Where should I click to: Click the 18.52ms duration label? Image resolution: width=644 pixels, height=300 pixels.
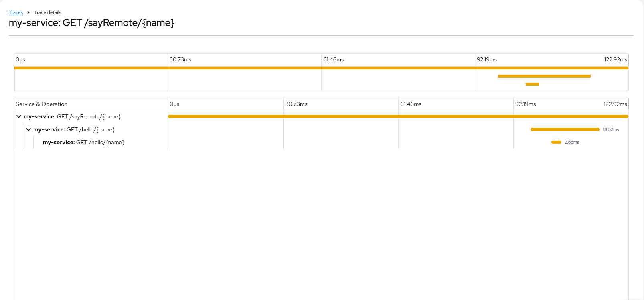click(x=611, y=129)
